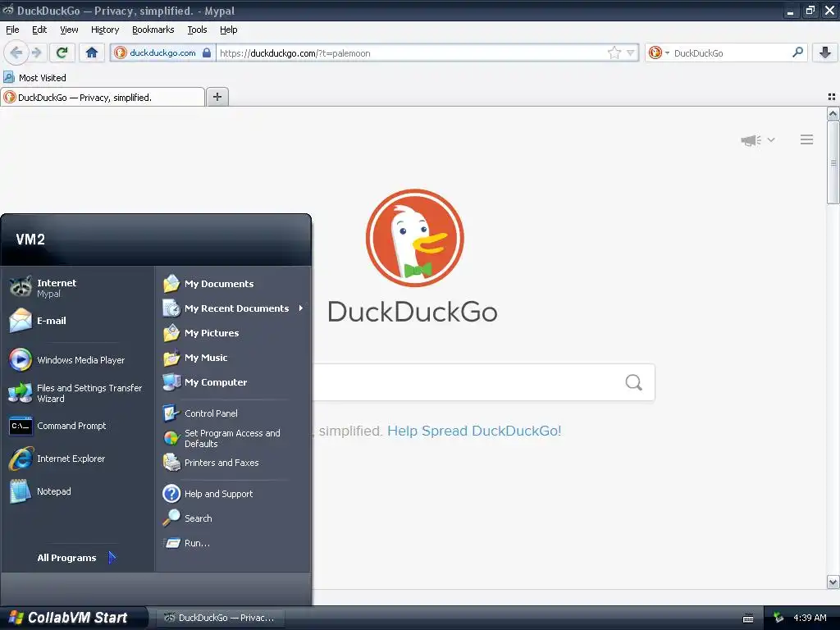Click the page scrollbar up arrow
The image size is (840, 630).
[x=833, y=113]
